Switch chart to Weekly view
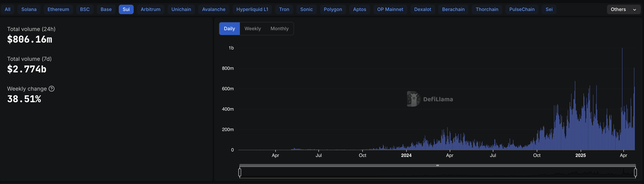 (252, 29)
